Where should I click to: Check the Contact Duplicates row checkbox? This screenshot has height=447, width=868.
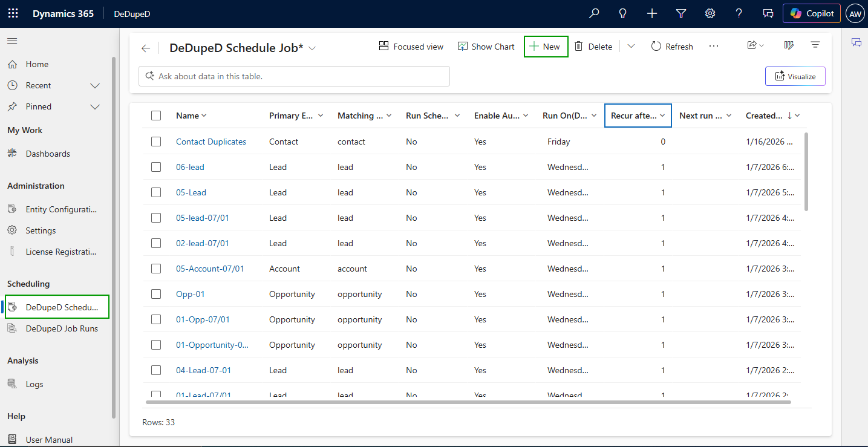156,142
